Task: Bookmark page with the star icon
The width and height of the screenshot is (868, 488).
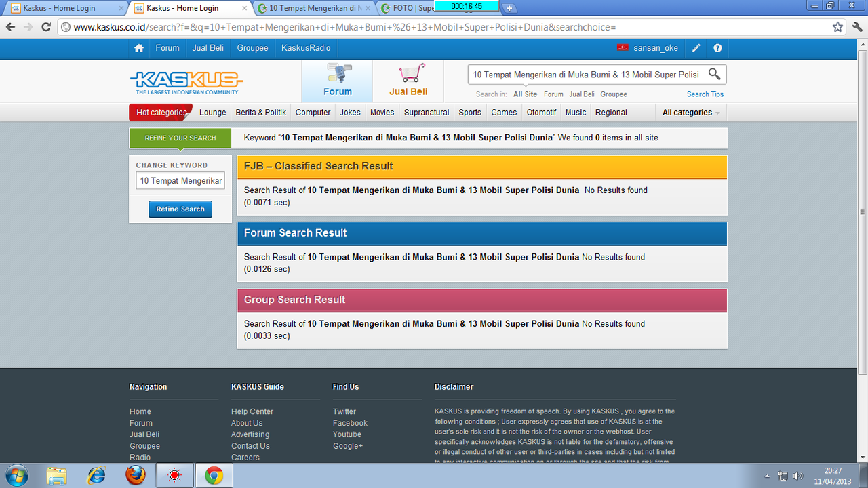Action: (x=838, y=27)
